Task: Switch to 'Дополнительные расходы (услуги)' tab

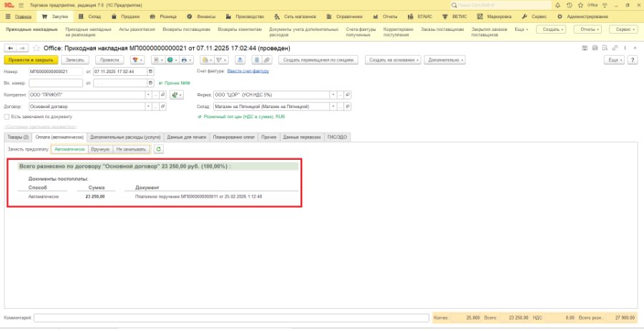Action: (125, 137)
